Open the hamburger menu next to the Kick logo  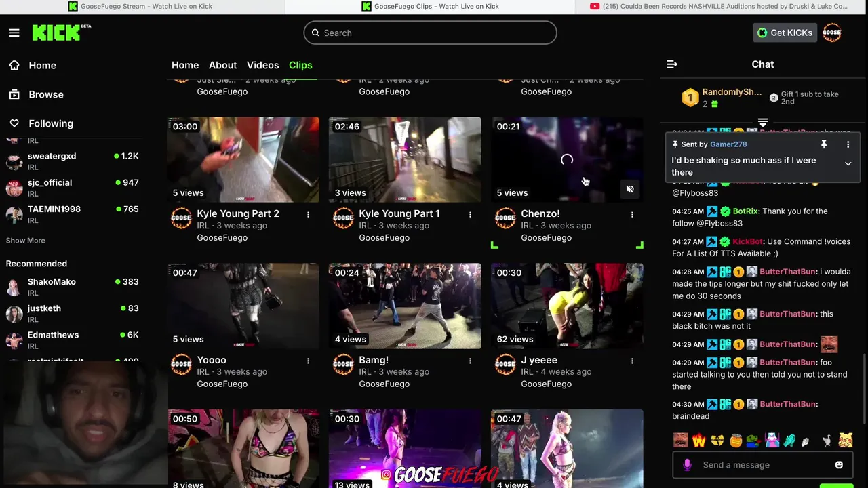pyautogui.click(x=14, y=33)
